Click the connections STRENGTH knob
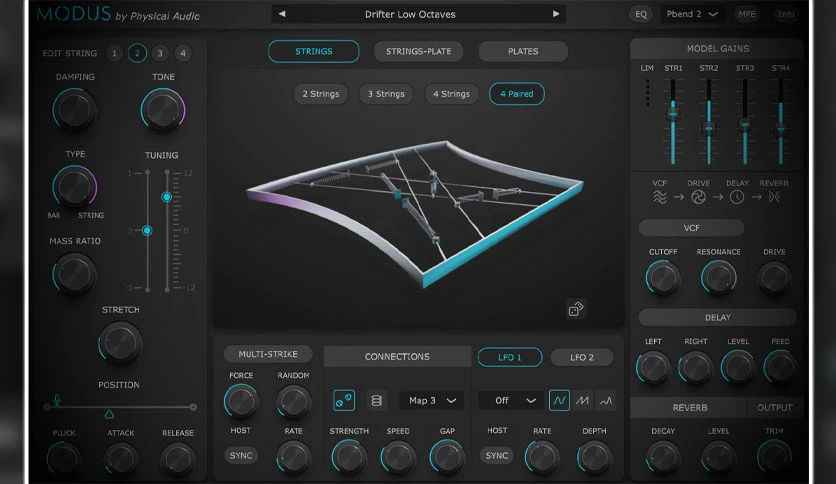836x484 pixels. pyautogui.click(x=349, y=457)
